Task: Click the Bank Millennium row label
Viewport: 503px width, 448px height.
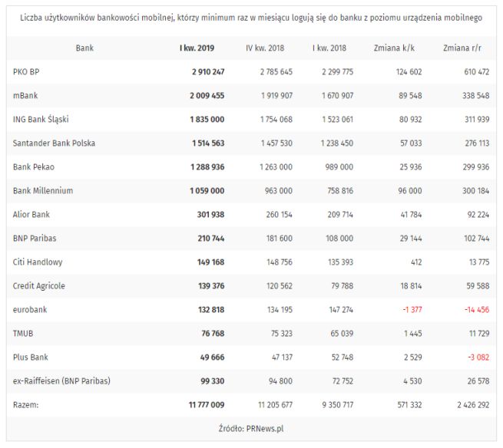Action: click(43, 190)
